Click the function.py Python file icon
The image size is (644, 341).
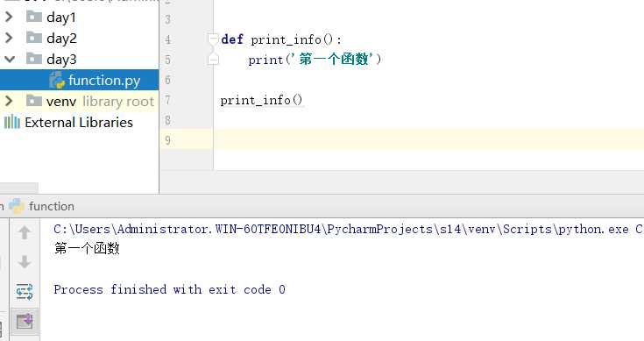pos(57,80)
